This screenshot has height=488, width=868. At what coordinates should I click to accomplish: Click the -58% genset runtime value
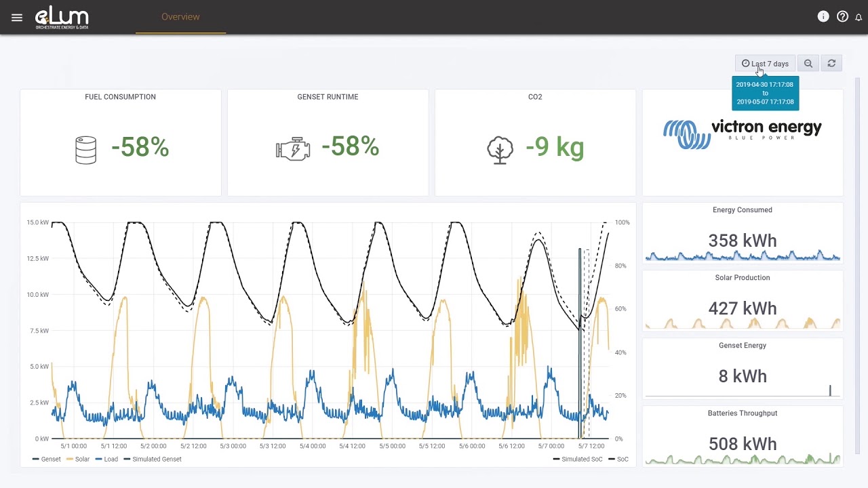[350, 146]
